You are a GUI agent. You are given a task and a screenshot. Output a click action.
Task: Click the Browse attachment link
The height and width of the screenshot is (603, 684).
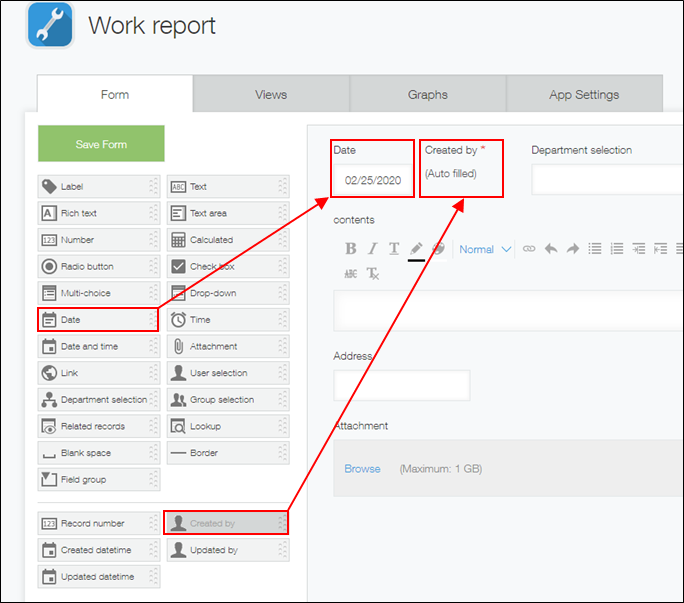click(362, 469)
